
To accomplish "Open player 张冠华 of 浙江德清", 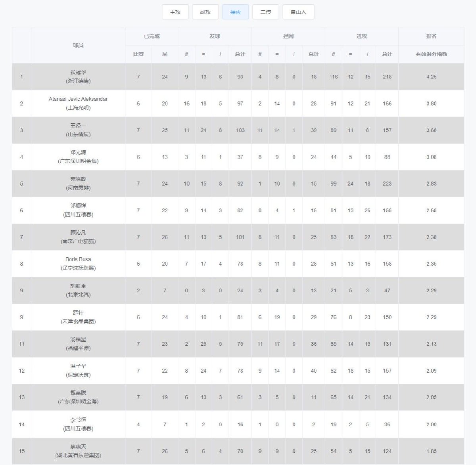I will tap(78, 77).
